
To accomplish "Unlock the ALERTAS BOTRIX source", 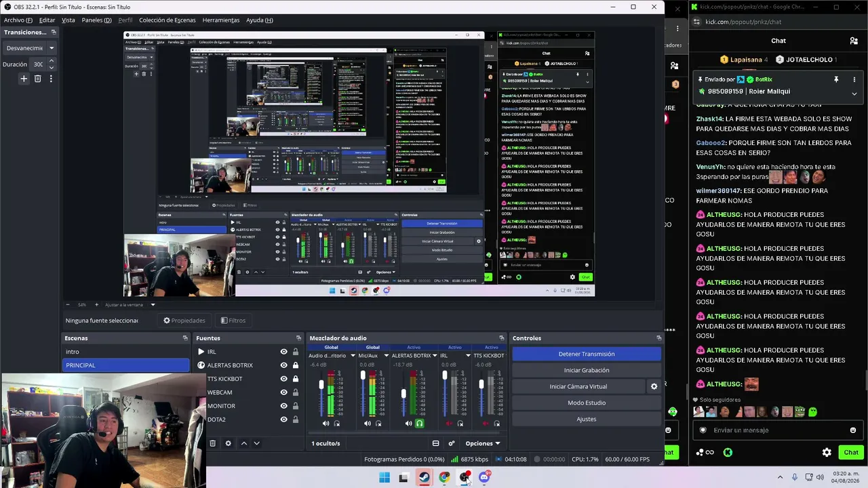I will click(x=296, y=365).
